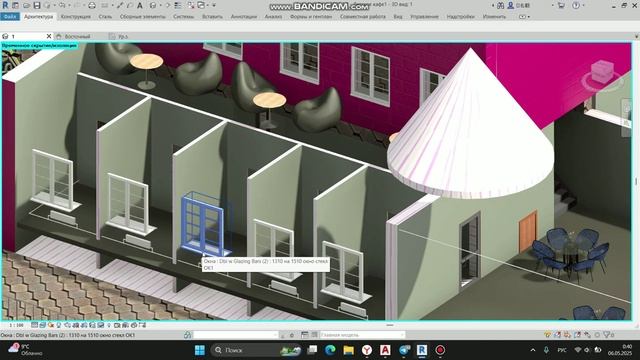Click the Windows Start button

click(x=200, y=350)
